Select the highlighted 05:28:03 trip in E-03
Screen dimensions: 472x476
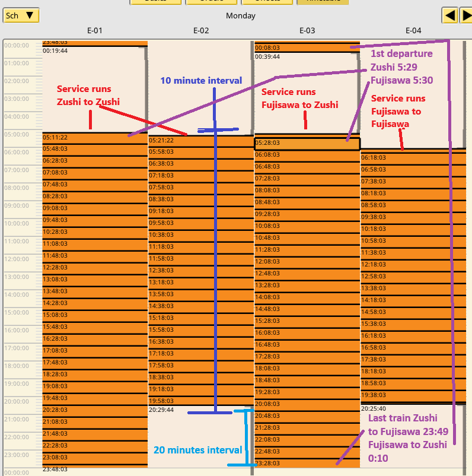(x=307, y=144)
